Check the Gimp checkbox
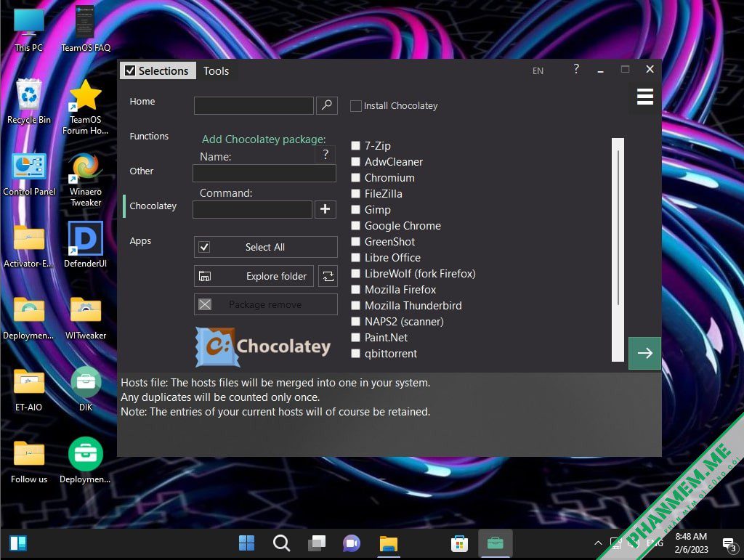 pos(355,210)
